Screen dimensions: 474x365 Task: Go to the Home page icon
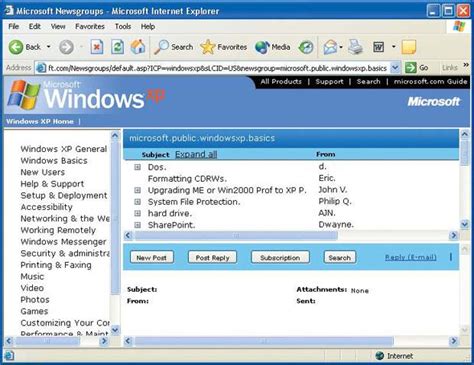(138, 47)
